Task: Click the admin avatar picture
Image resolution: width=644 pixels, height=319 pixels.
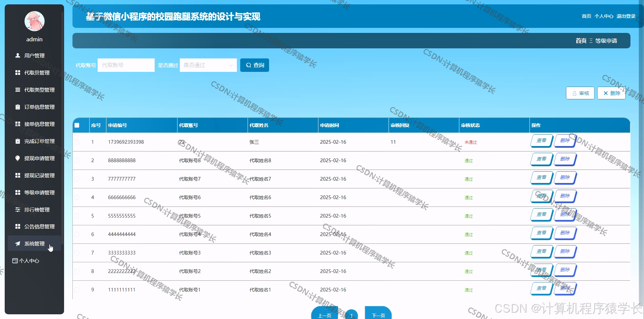Action: [35, 21]
